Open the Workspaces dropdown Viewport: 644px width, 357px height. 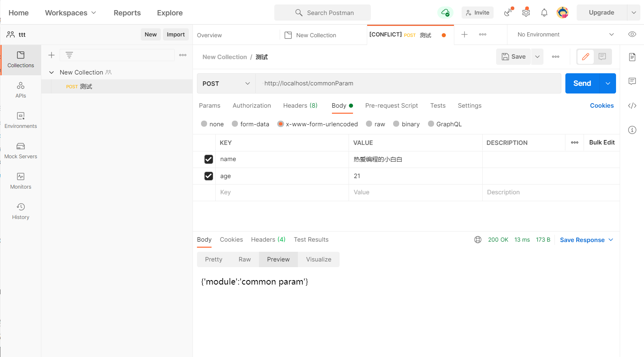[x=71, y=13]
